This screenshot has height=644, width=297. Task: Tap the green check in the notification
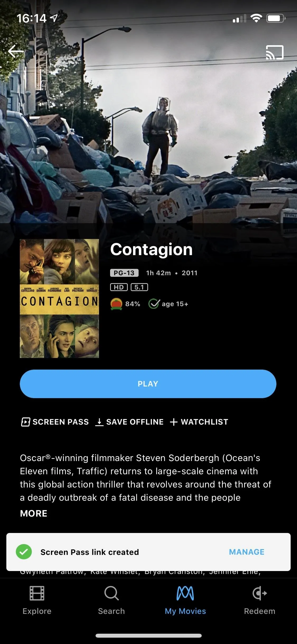click(24, 552)
